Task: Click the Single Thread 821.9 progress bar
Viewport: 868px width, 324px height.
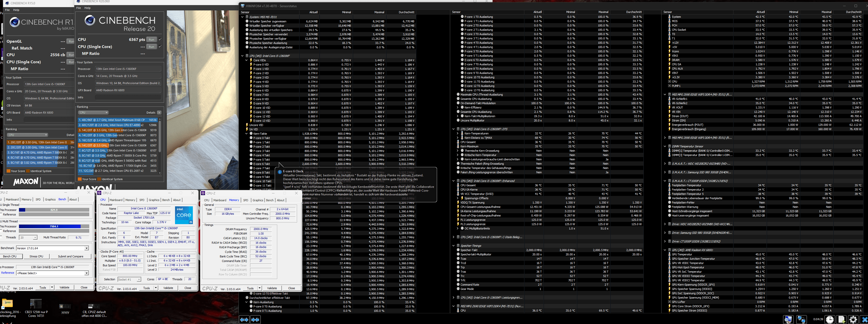Action: (x=54, y=210)
